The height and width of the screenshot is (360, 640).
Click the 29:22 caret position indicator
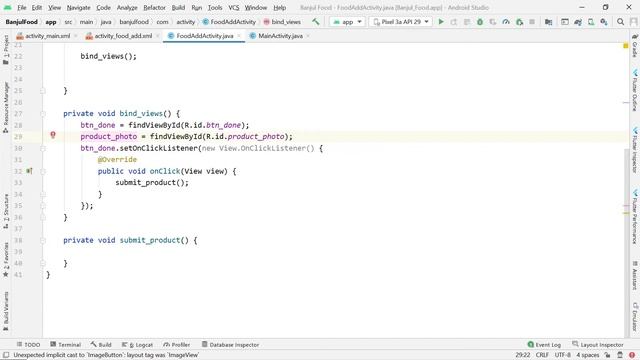click(522, 355)
